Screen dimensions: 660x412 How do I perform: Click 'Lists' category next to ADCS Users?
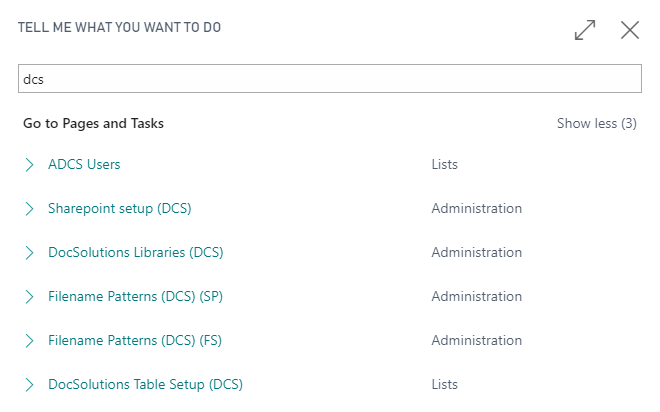445,165
